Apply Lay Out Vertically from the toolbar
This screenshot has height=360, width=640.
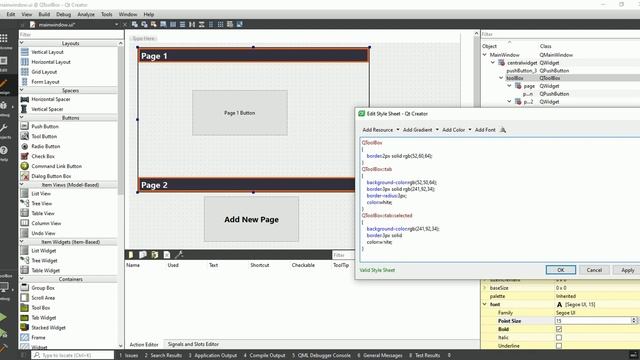pyautogui.click(x=182, y=24)
